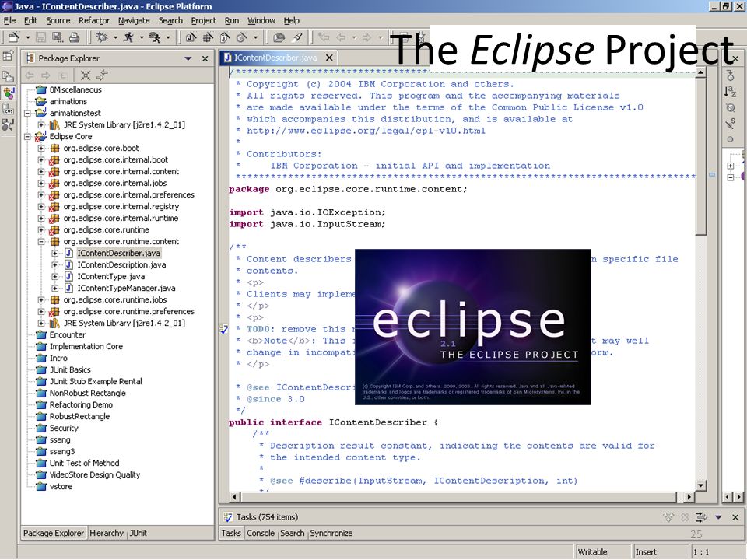Switch to the Hierarchy tab
Image resolution: width=747 pixels, height=560 pixels.
(x=107, y=534)
